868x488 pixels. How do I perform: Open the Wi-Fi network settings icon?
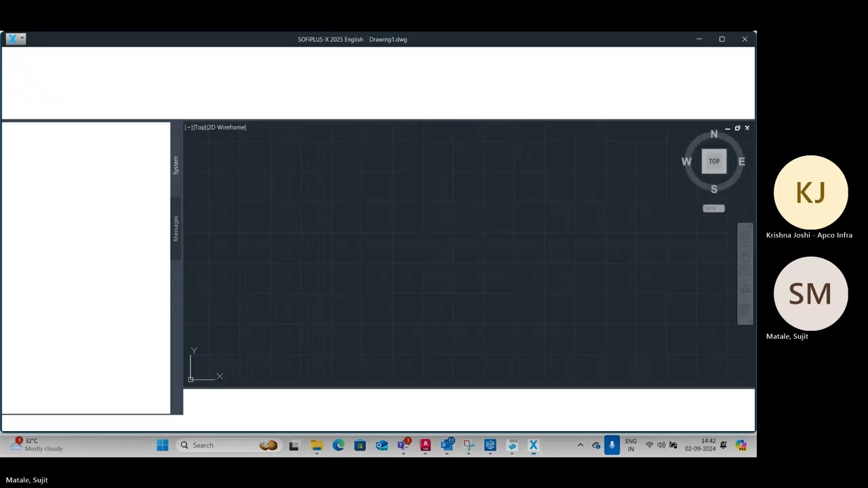point(649,445)
